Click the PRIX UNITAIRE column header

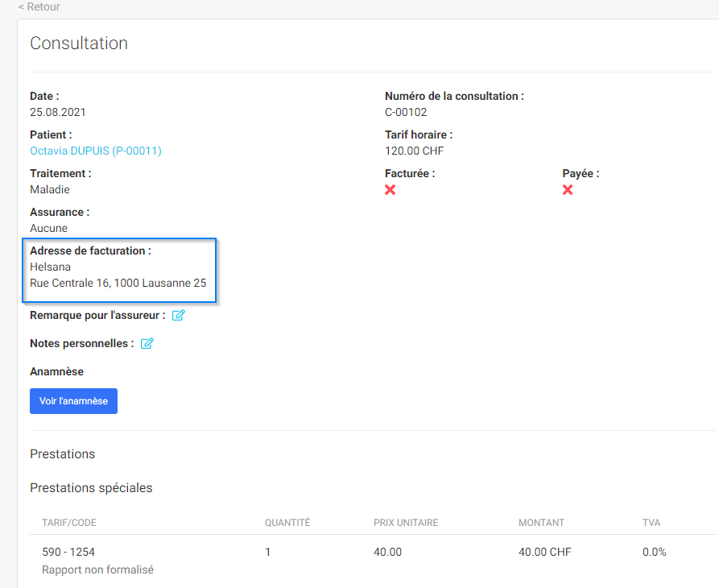click(406, 523)
